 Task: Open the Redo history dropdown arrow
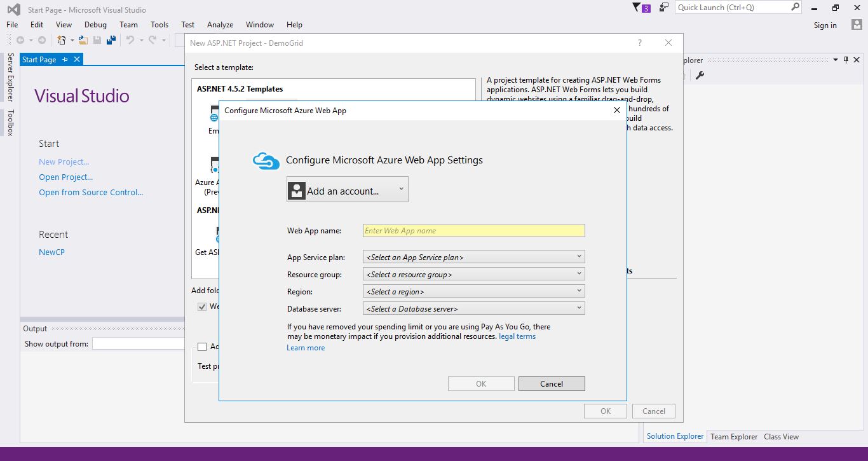pyautogui.click(x=163, y=40)
